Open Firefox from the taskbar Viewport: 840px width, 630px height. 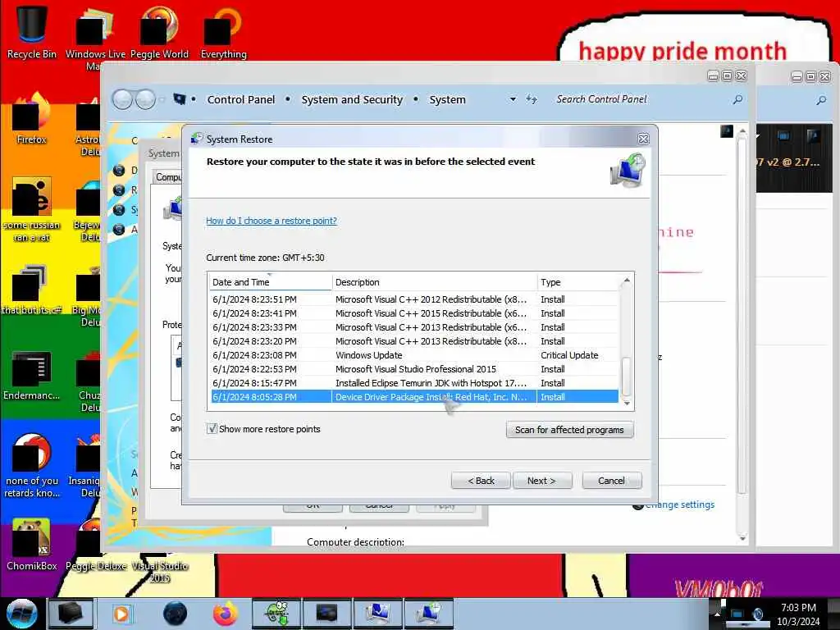(x=225, y=614)
